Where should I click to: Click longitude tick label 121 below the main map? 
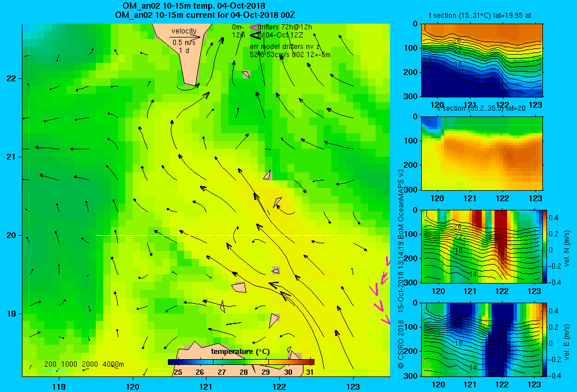(206, 386)
